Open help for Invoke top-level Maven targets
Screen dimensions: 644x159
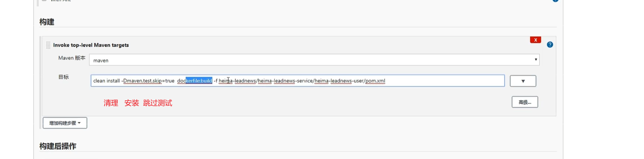[550, 45]
